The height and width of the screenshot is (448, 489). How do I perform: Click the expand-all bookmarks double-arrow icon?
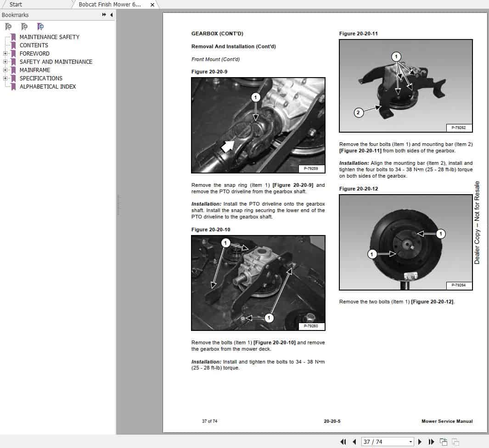pos(104,15)
